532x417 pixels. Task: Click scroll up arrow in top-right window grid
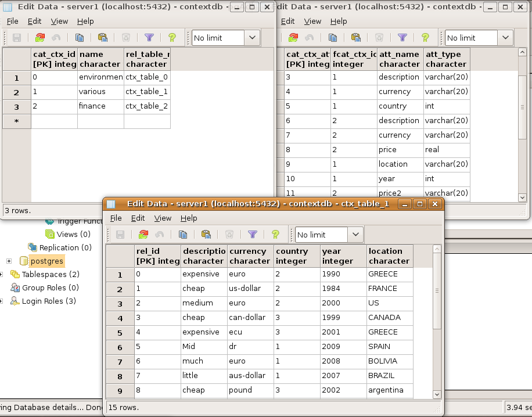click(522, 52)
